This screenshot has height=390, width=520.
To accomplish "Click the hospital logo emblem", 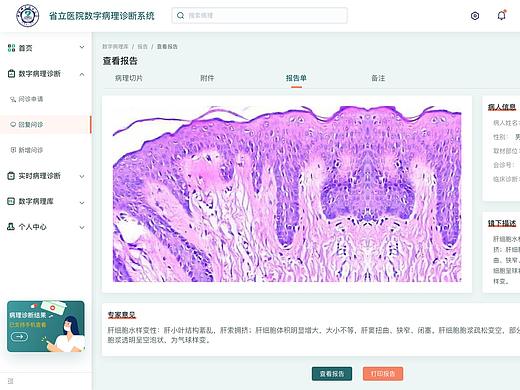I will point(28,15).
